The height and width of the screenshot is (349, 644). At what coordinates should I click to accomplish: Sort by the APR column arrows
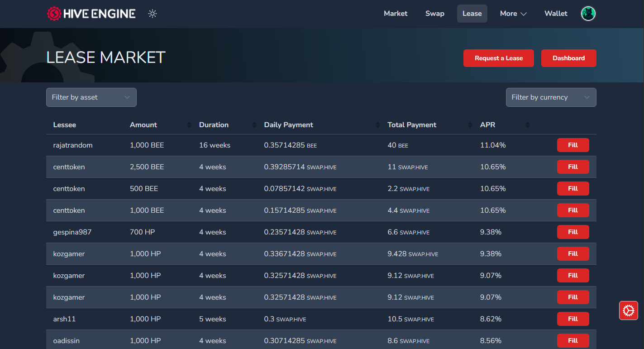click(527, 125)
